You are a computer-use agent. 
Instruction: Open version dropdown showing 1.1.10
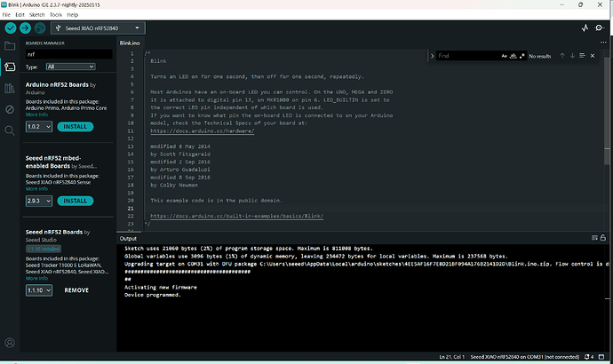coord(39,290)
